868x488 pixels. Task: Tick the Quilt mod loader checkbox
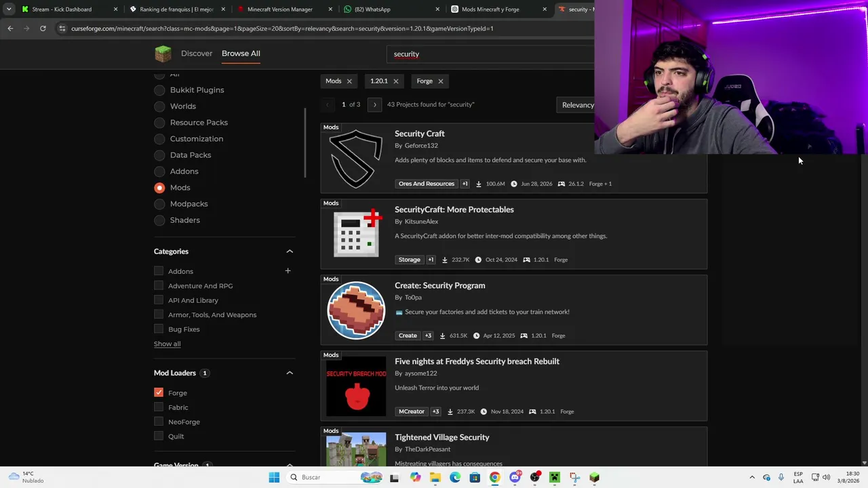tap(159, 436)
